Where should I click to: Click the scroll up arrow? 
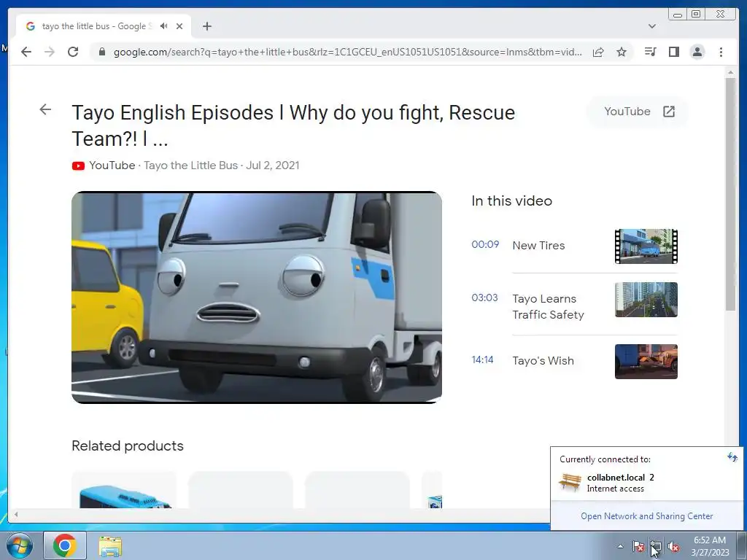730,72
